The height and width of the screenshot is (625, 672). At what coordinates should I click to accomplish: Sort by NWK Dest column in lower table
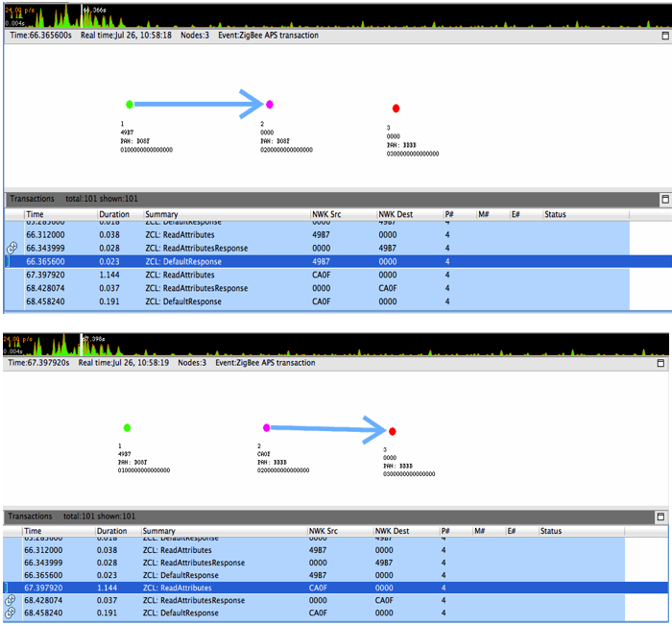[x=406, y=531]
